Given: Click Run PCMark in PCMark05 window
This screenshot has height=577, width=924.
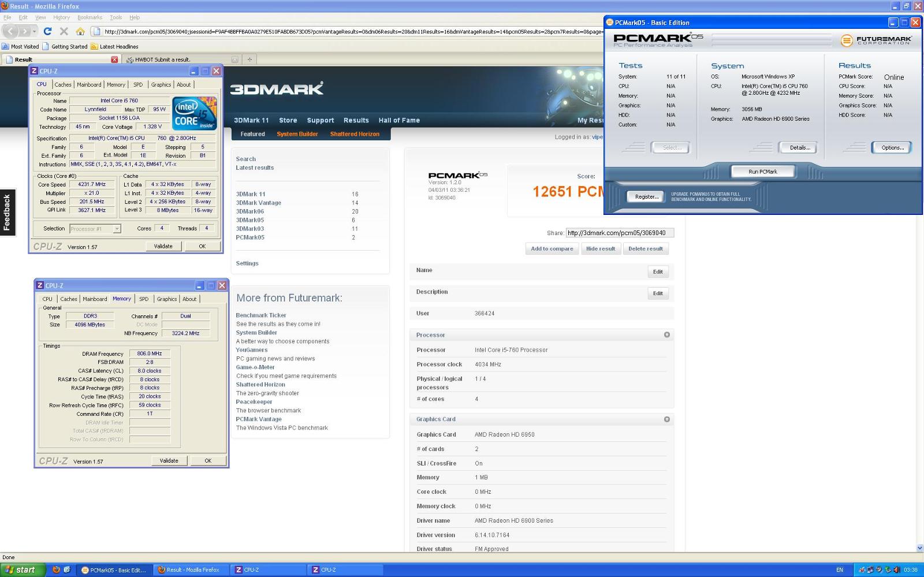Looking at the screenshot, I should click(x=763, y=172).
